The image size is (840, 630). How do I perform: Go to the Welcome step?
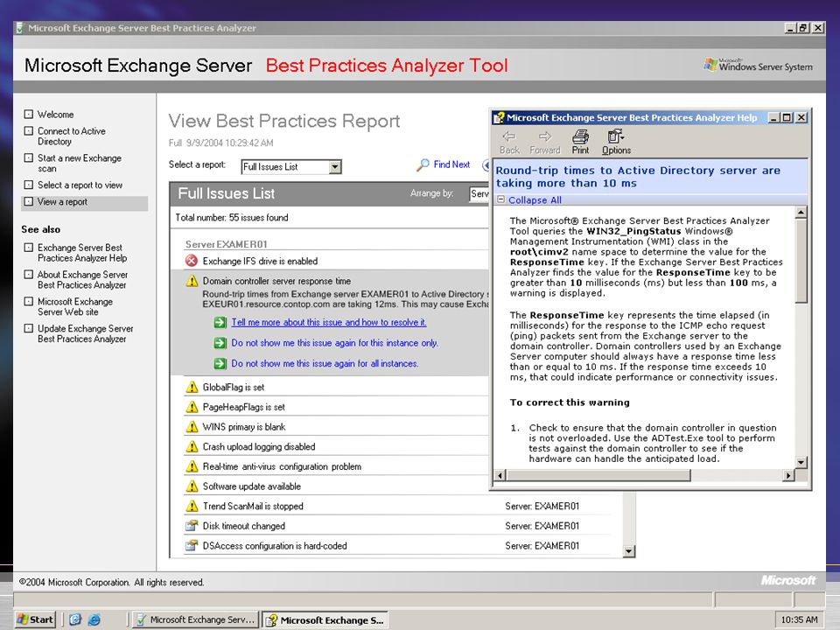click(x=55, y=115)
